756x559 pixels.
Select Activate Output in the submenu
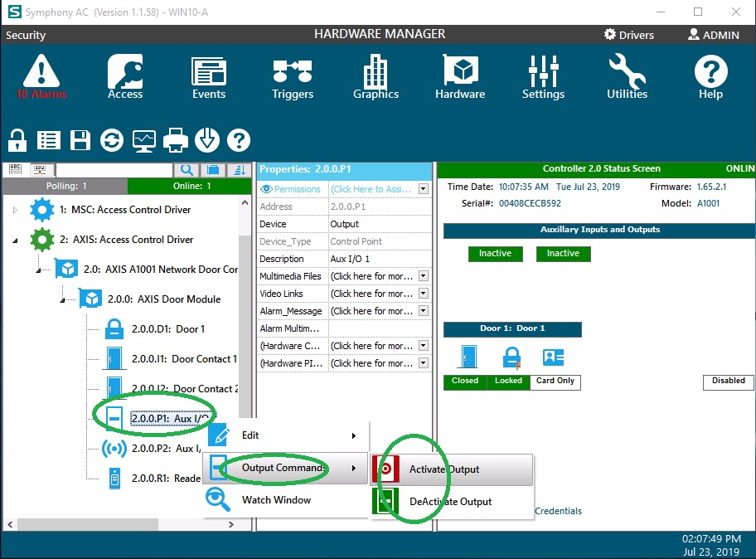pyautogui.click(x=452, y=469)
